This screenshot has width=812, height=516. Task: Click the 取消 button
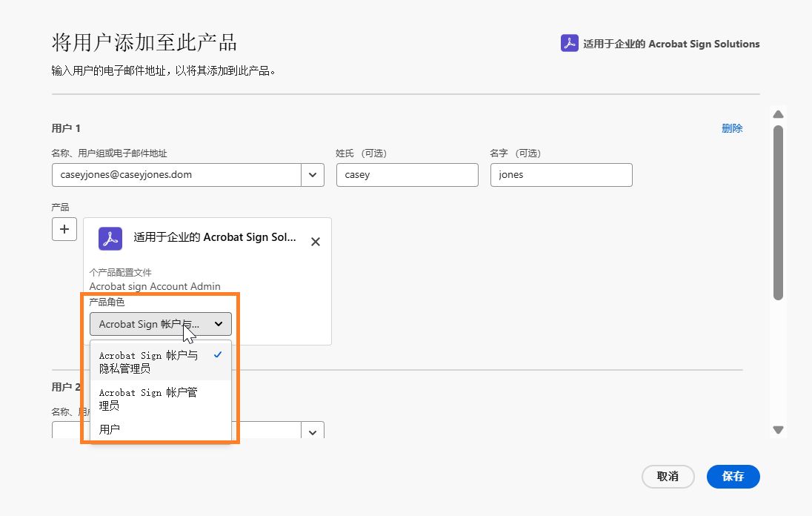668,477
